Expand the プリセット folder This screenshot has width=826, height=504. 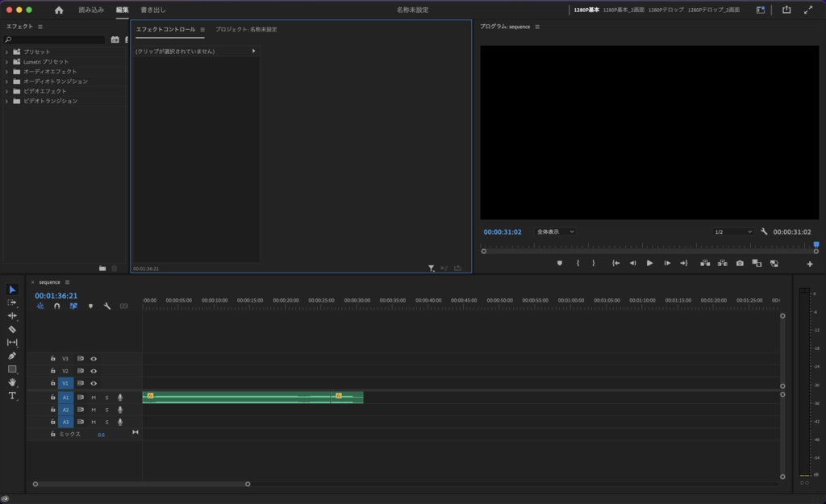point(6,52)
